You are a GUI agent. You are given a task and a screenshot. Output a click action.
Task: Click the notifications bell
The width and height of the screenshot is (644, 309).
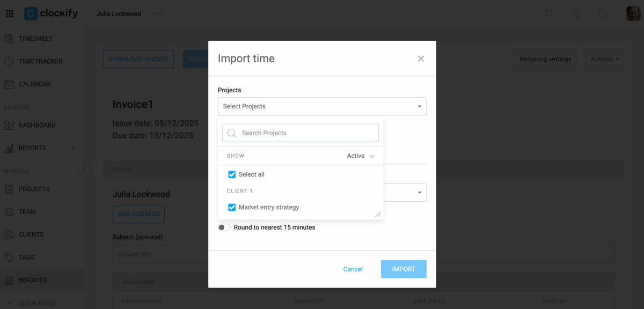click(x=576, y=13)
